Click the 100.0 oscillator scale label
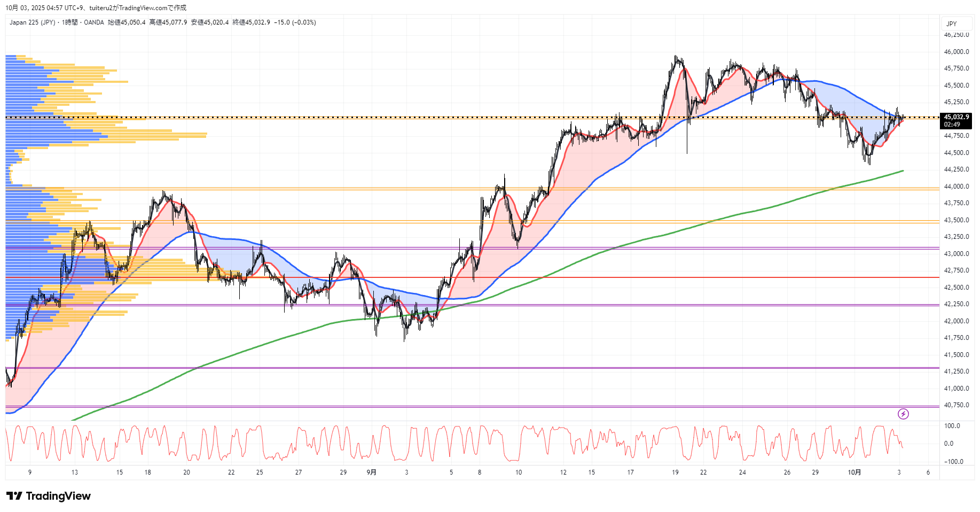The width and height of the screenshot is (980, 512). click(952, 426)
